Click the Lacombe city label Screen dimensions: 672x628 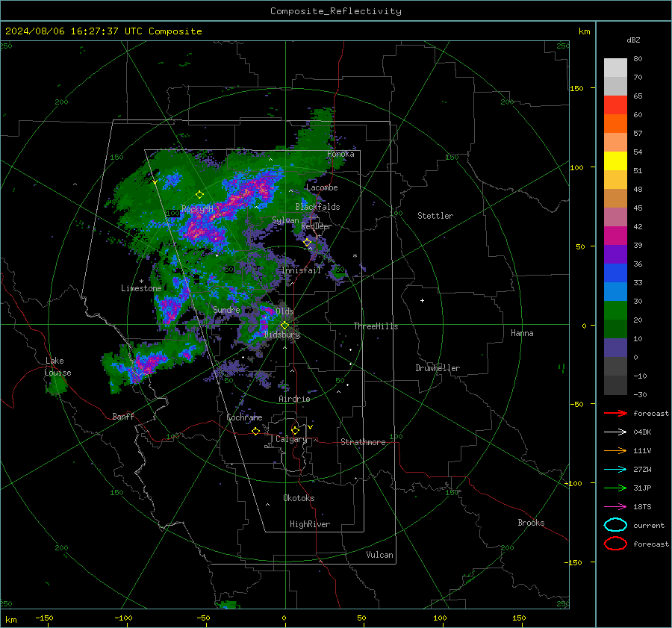[x=322, y=187]
